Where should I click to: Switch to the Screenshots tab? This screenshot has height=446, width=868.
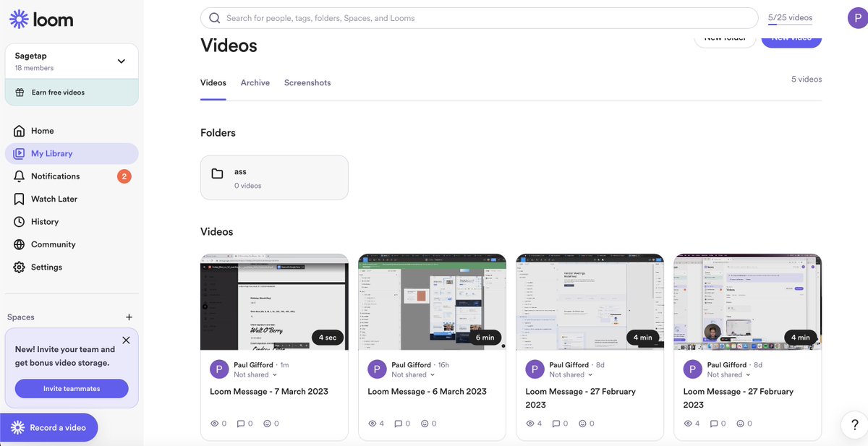pyautogui.click(x=307, y=83)
